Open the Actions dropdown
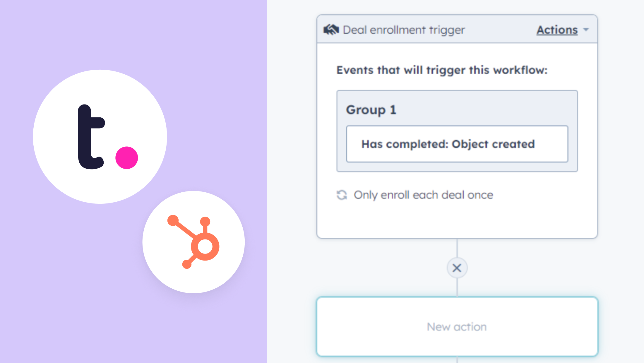The height and width of the screenshot is (363, 644). (557, 30)
